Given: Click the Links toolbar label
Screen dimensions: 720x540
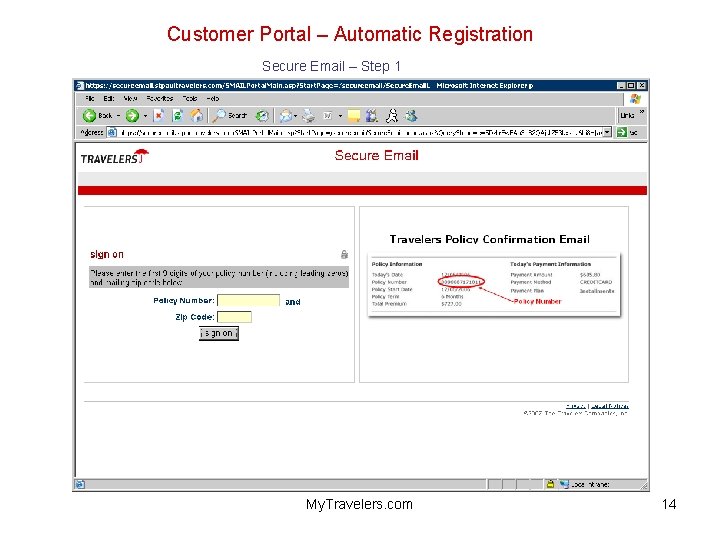Looking at the screenshot, I should click(x=627, y=116).
